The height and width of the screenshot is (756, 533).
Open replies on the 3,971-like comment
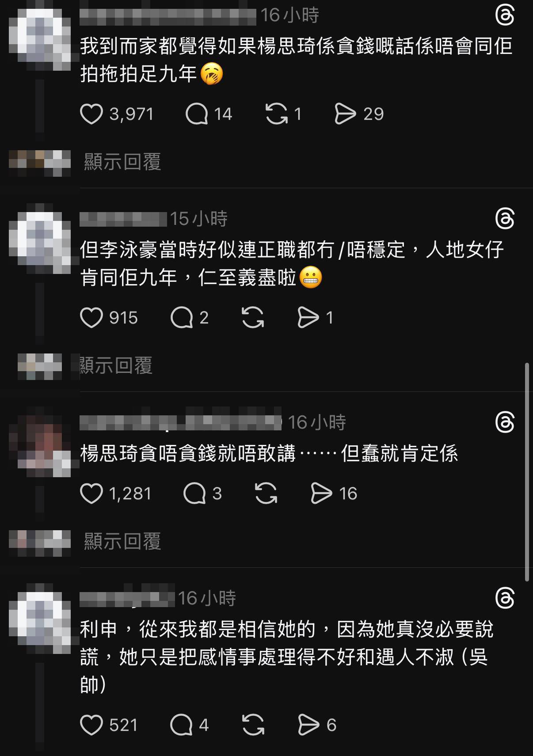(197, 114)
